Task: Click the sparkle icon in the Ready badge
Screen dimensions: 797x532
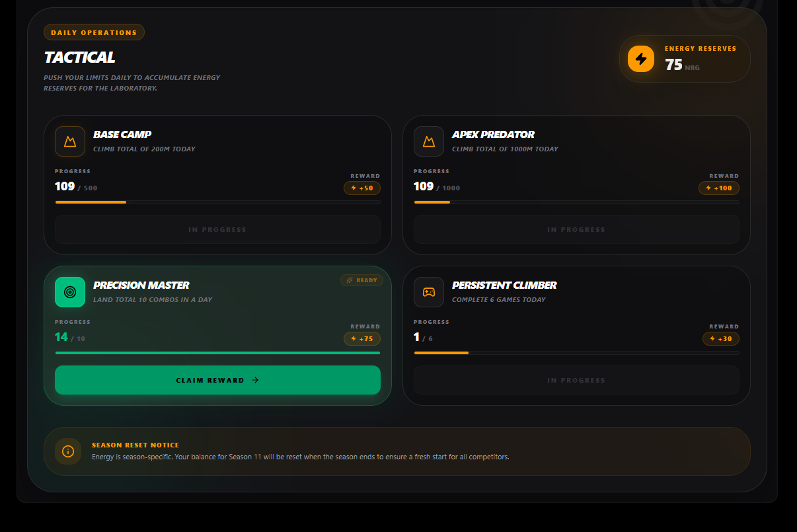Action: pos(350,280)
